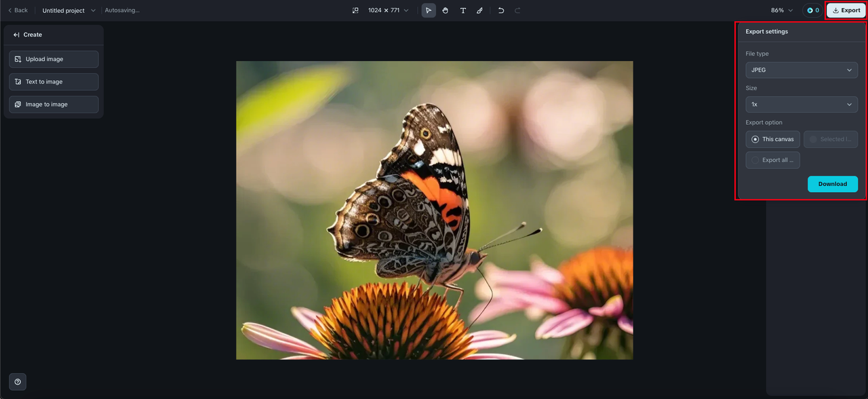Open the 86% zoom level dropdown

point(782,10)
